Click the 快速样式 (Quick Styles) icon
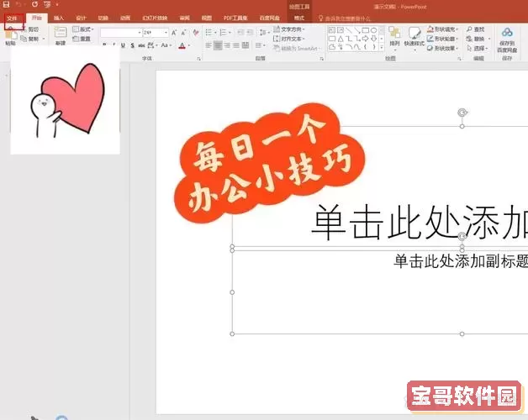Viewport: 528px width, 420px height. tap(414, 35)
